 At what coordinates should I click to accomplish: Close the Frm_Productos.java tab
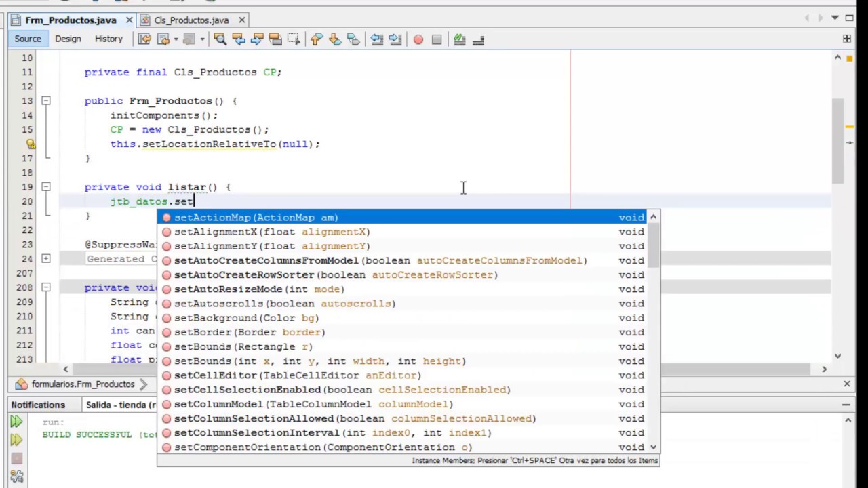129,20
